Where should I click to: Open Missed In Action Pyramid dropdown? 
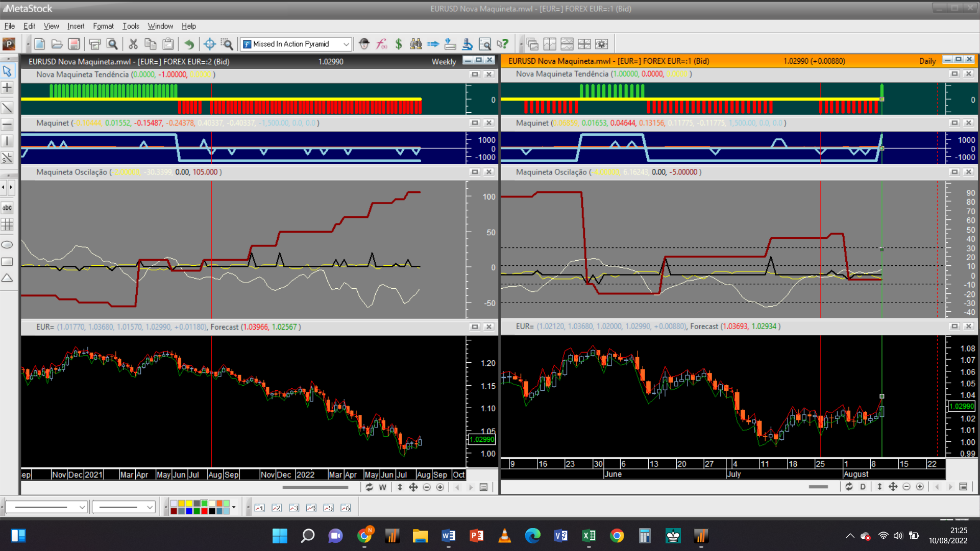tap(346, 44)
